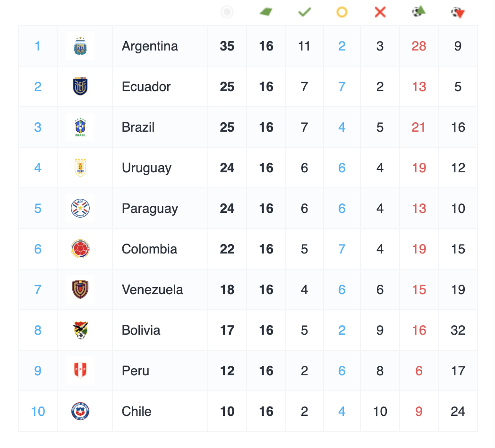The image size is (495, 448).
Task: Click the Argentina team crest
Action: [80, 46]
